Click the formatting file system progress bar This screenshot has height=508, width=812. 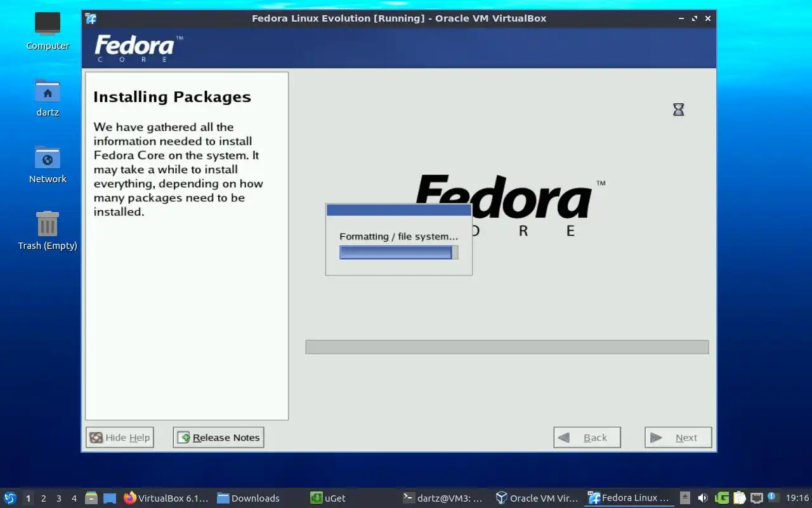(x=399, y=253)
